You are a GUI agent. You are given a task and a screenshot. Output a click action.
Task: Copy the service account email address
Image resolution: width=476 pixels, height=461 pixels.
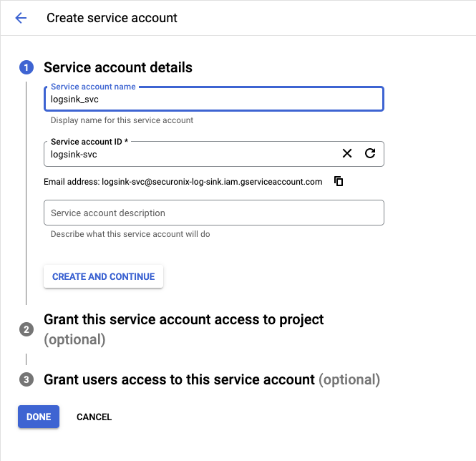(x=339, y=182)
